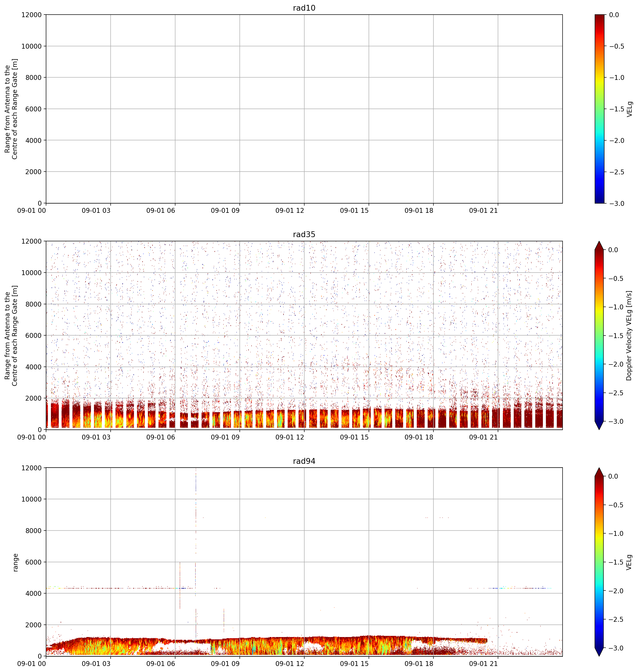Click '09-01 21' x-tick under rad94 plot

pyautogui.click(x=483, y=664)
